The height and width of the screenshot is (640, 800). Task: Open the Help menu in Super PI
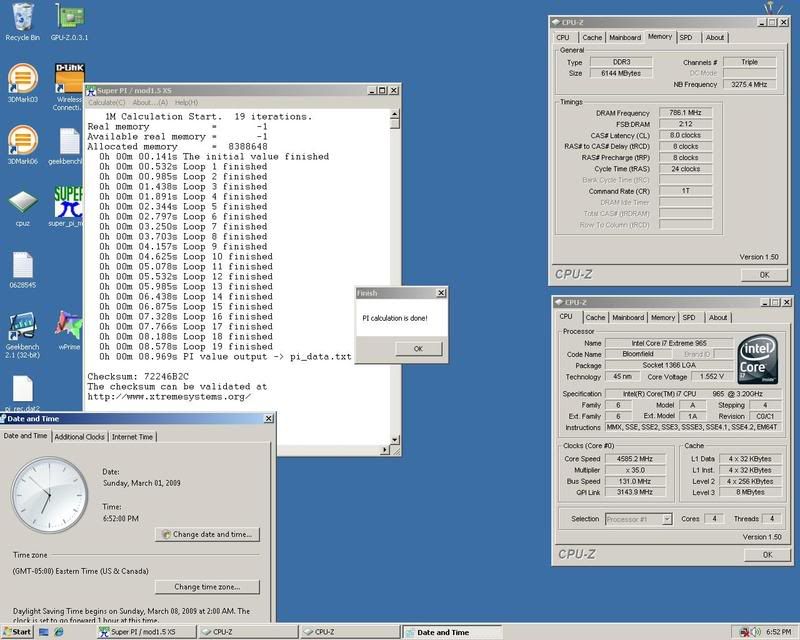(x=186, y=103)
